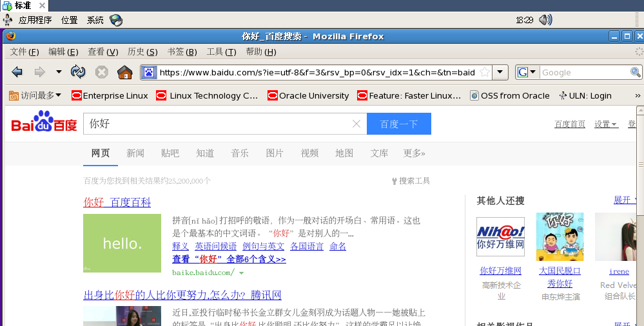The image size is (644, 326).
Task: Click the 百度一下 search button
Action: pos(399,124)
